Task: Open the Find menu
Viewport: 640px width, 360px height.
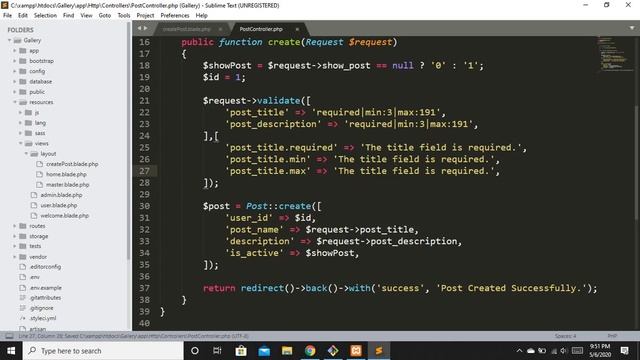Action: coord(69,15)
